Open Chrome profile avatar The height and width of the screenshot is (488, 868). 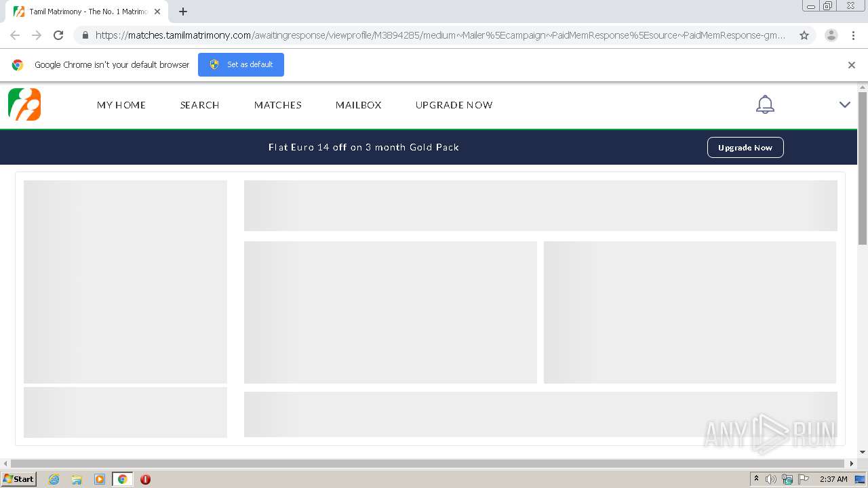pyautogui.click(x=831, y=35)
